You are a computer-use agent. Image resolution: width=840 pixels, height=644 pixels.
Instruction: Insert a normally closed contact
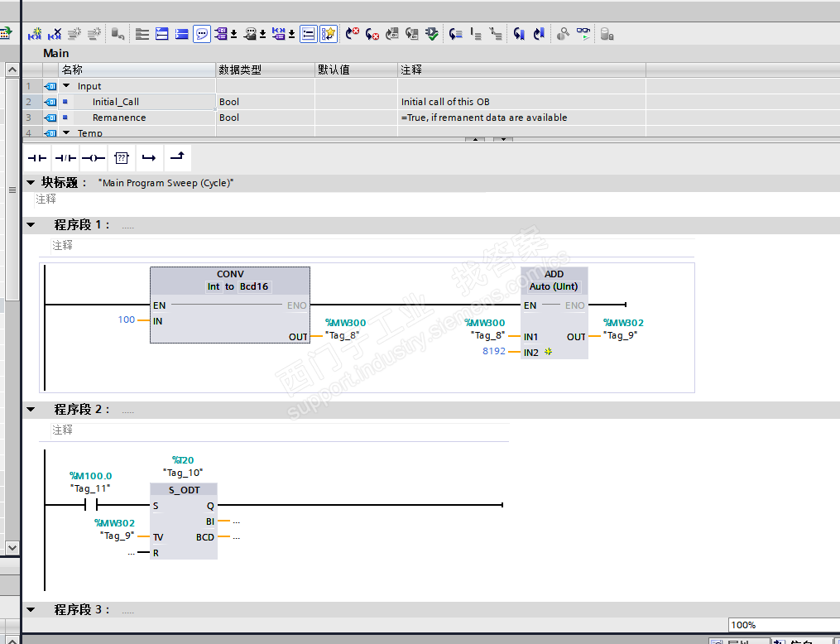pyautogui.click(x=65, y=157)
